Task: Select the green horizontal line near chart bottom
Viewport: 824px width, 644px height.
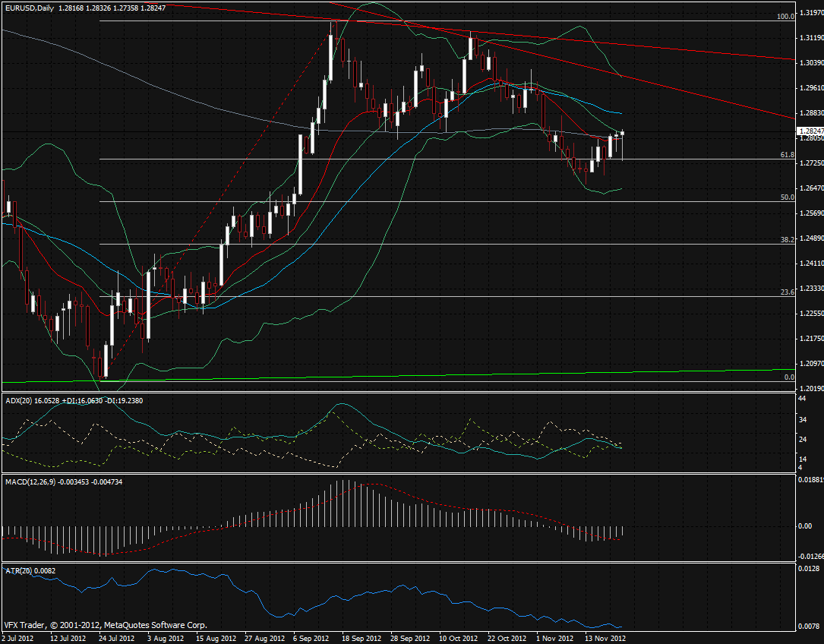Action: 456,374
